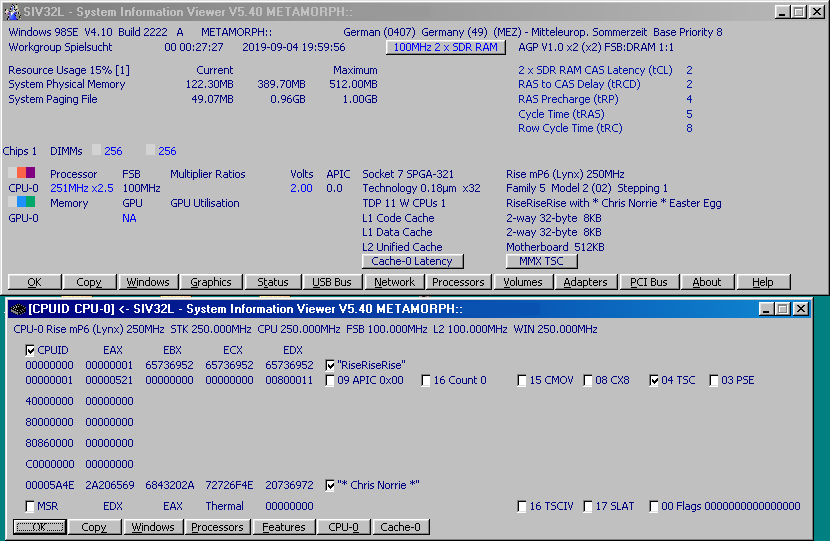Open Processors in the CPUID window
Screen dimensions: 830x541
click(217, 527)
